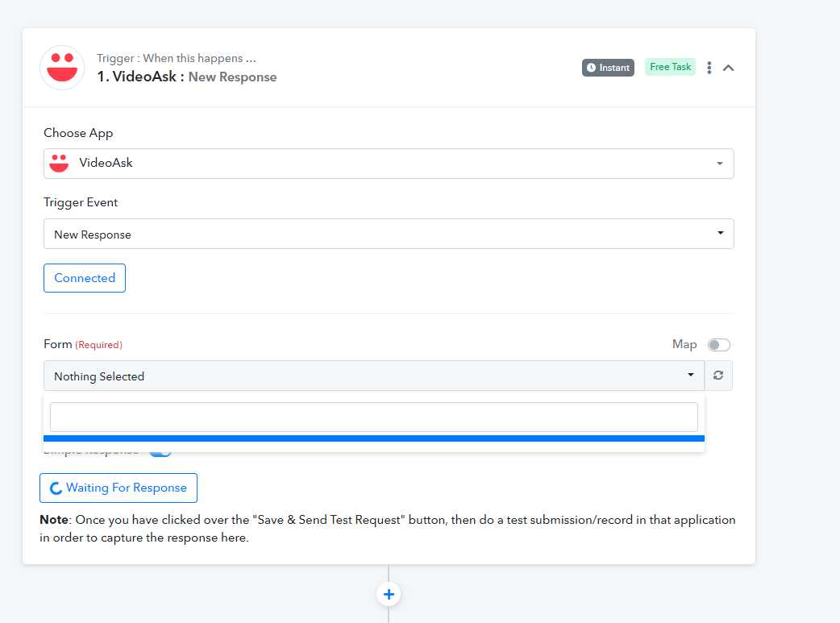Open the Form dropdown showing Nothing Selected

pos(373,376)
